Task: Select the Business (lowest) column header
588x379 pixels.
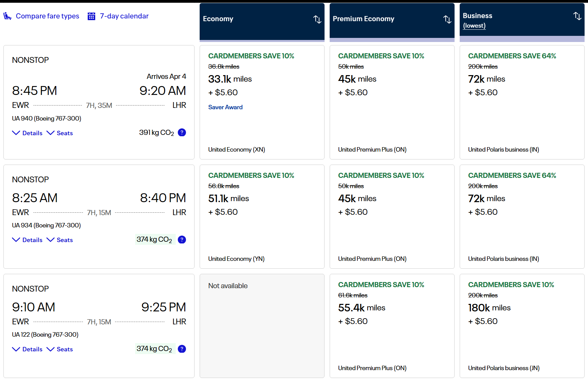Action: [x=477, y=20]
